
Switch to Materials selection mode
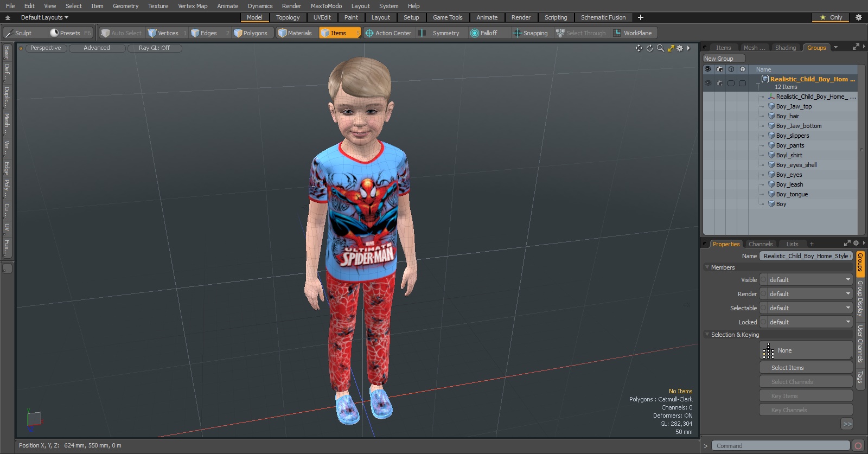[296, 33]
